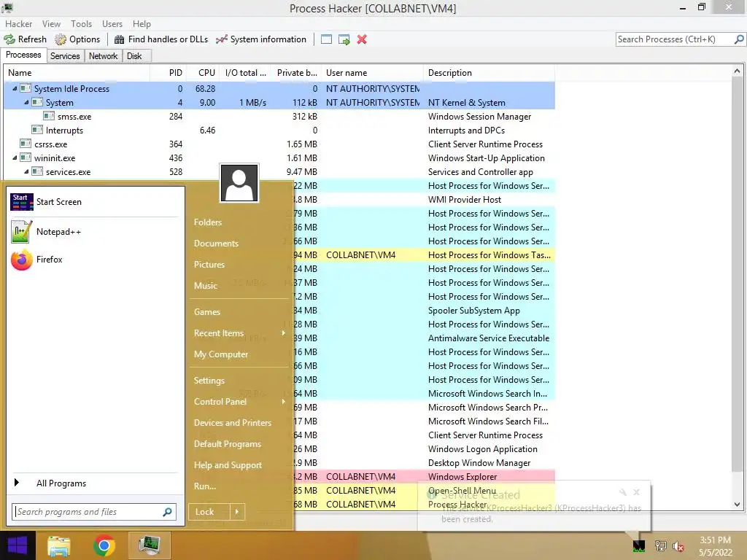Open the Users menu
This screenshot has height=560, width=747.
tap(112, 24)
